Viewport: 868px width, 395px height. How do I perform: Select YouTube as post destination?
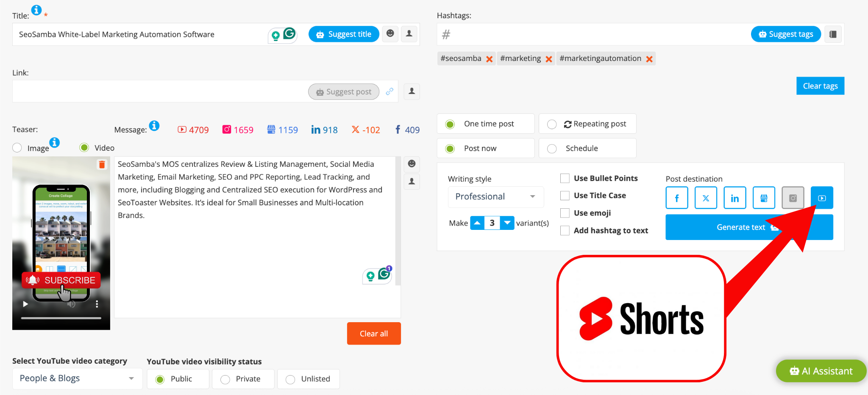[x=822, y=198]
